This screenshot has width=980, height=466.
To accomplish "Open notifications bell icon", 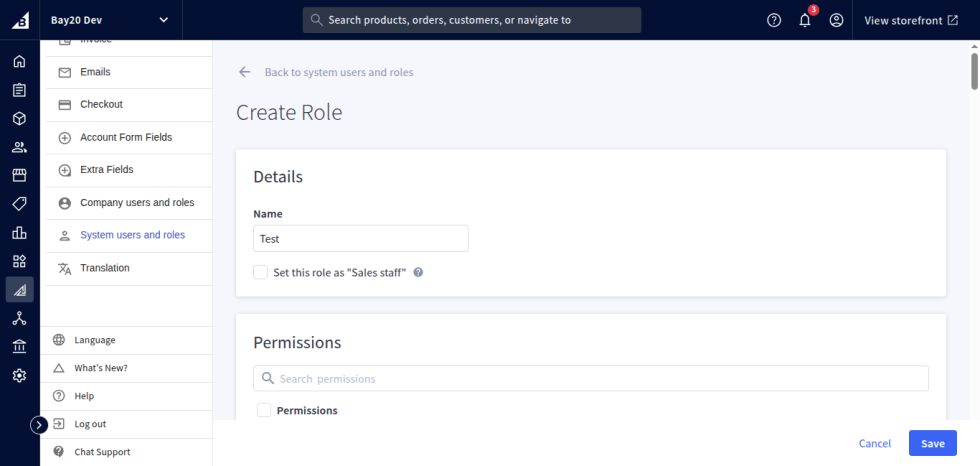I will [x=805, y=20].
